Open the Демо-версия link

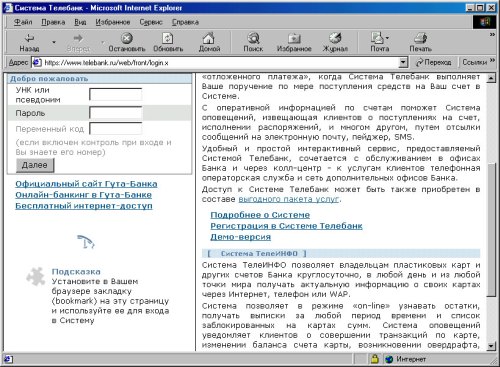pos(240,237)
